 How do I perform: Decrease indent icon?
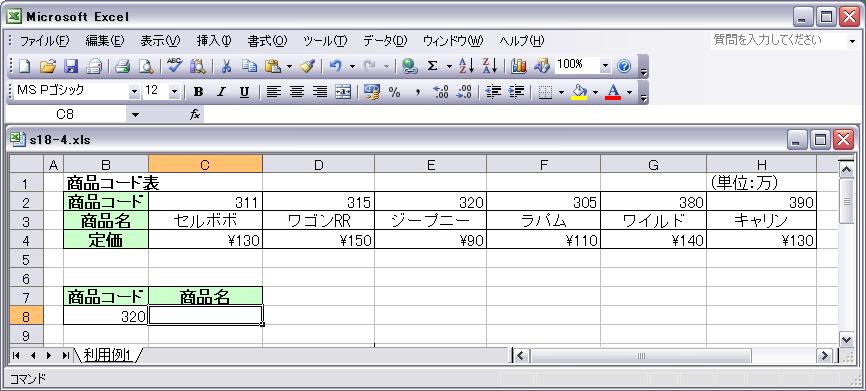(493, 92)
